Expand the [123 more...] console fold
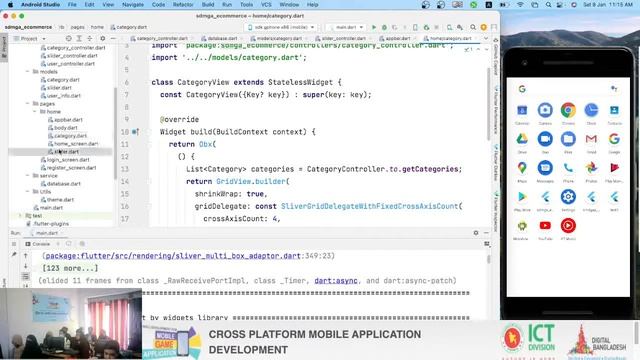The width and height of the screenshot is (640, 360). click(70, 269)
